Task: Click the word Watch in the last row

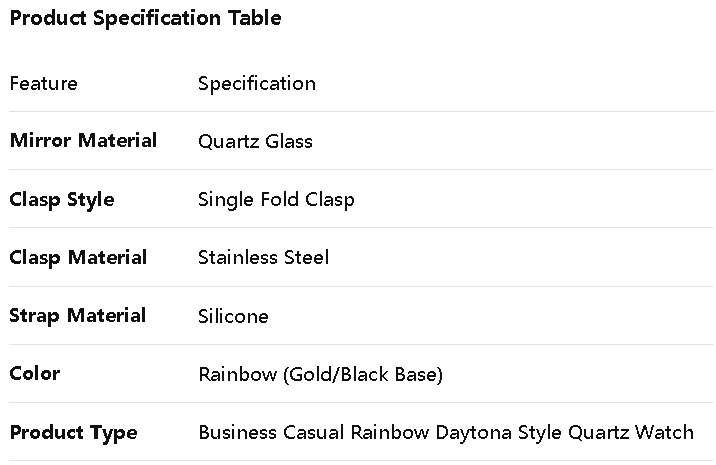Action: tap(664, 432)
